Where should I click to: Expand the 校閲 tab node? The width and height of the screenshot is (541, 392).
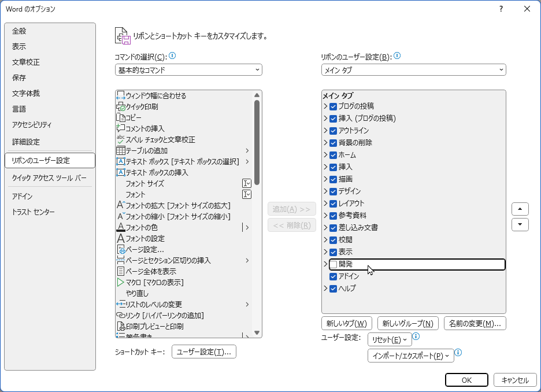325,239
